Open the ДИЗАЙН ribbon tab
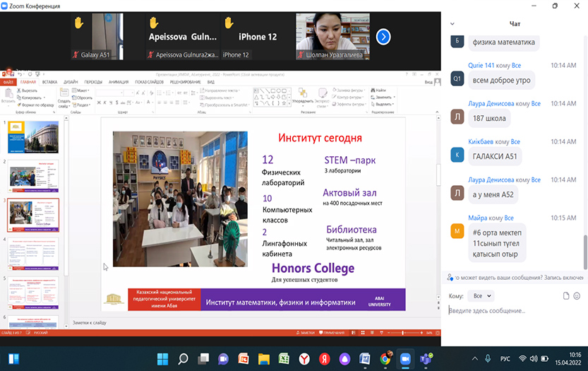 [x=71, y=82]
